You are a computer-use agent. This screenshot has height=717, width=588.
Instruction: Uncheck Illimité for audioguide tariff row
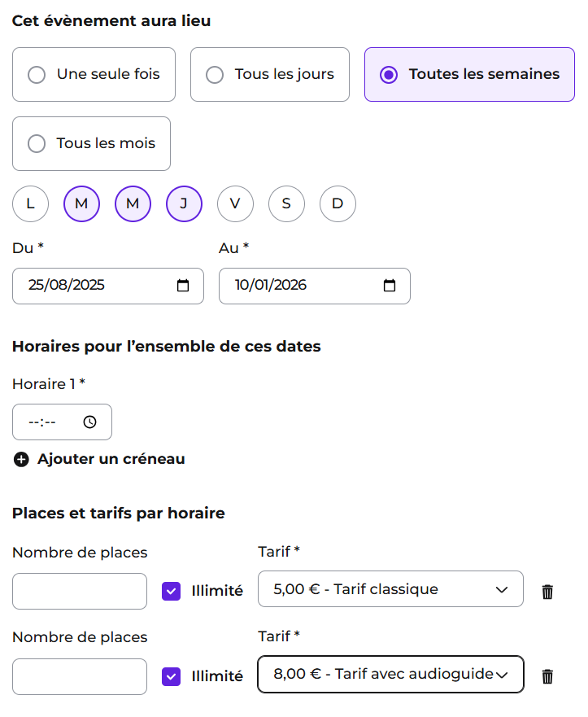[172, 677]
